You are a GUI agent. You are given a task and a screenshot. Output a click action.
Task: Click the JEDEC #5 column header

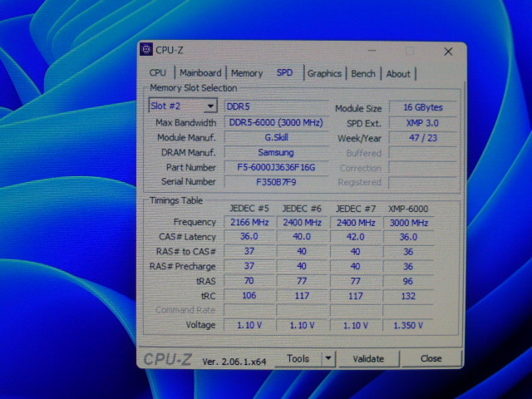pos(249,209)
